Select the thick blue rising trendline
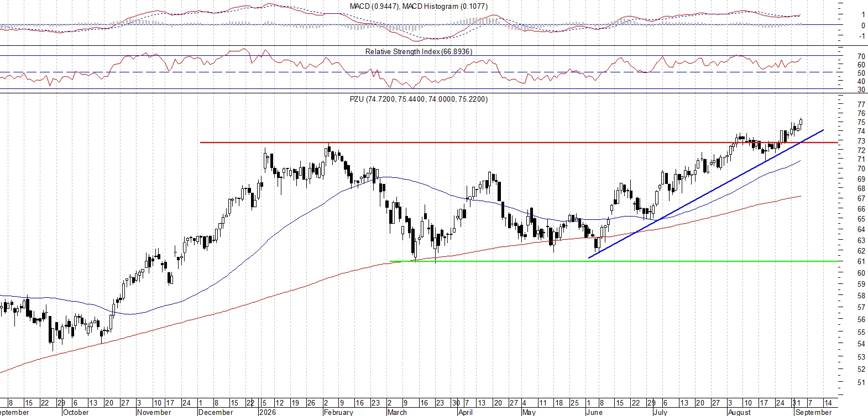 pyautogui.click(x=706, y=193)
